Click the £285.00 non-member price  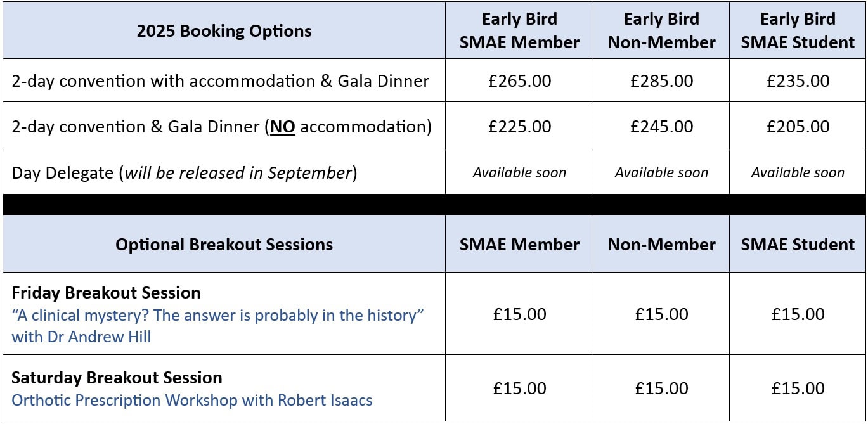[661, 81]
